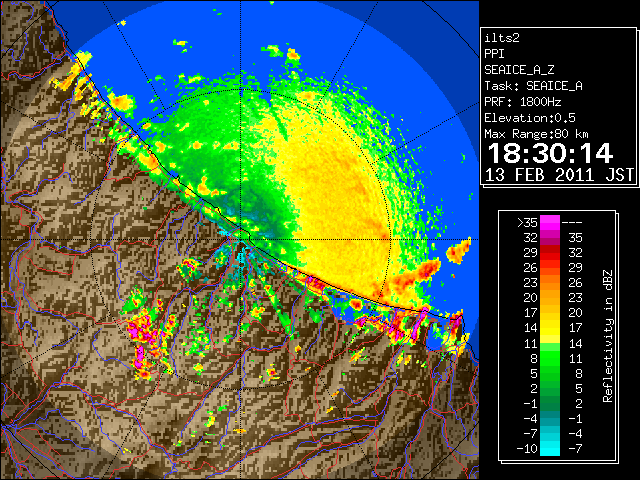The image size is (640, 480).
Task: Select the date "13 FEB 2011 JST"
Action: pyautogui.click(x=559, y=175)
